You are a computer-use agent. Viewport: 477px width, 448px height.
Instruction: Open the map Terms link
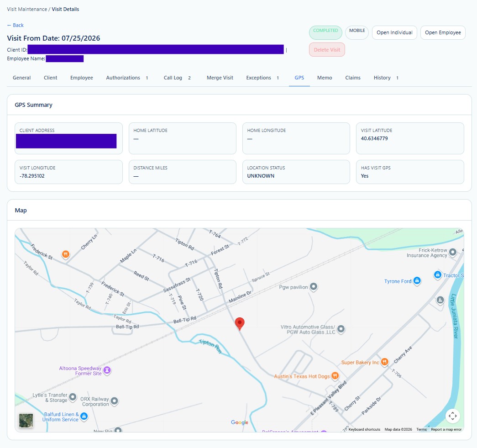421,429
